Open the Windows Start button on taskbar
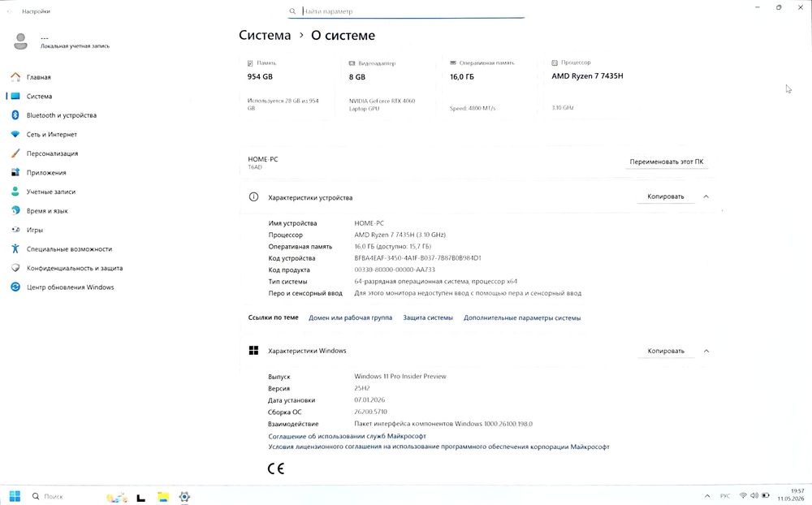This screenshot has width=812, height=505. (15, 496)
